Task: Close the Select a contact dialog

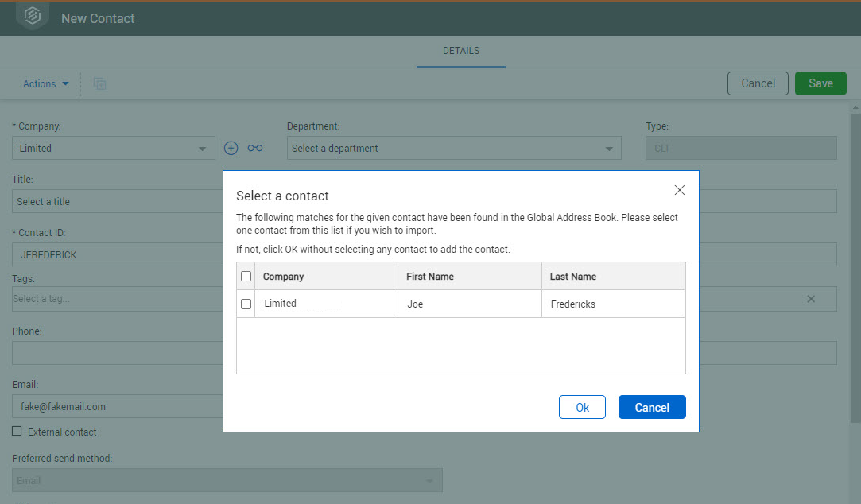Action: (679, 190)
